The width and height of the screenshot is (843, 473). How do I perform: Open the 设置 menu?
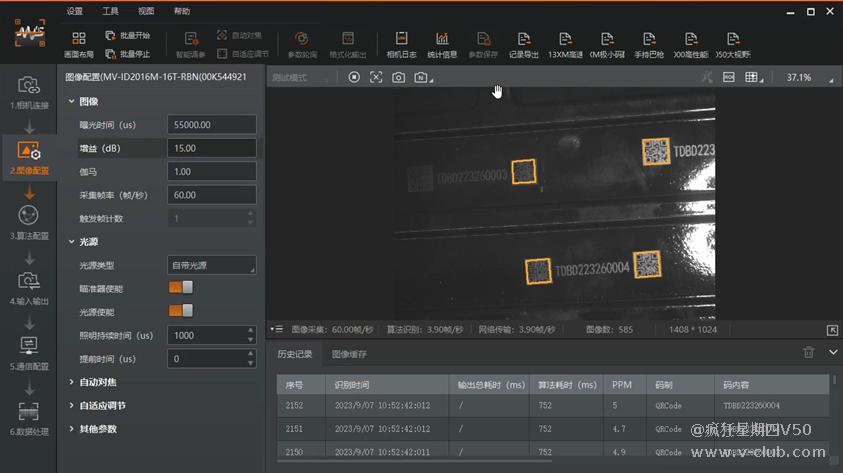75,11
